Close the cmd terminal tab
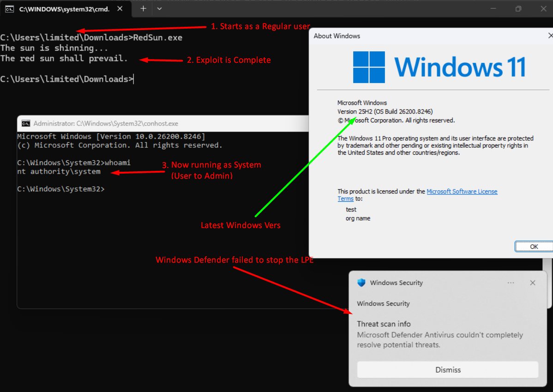 (120, 9)
